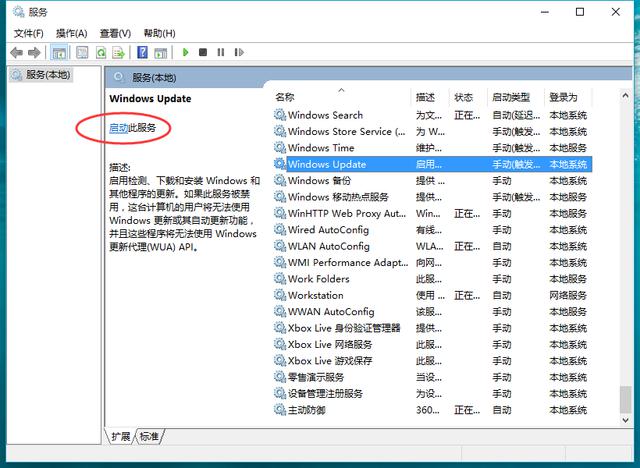
Task: Select the WWAN AutoConfig service row
Action: point(432,312)
